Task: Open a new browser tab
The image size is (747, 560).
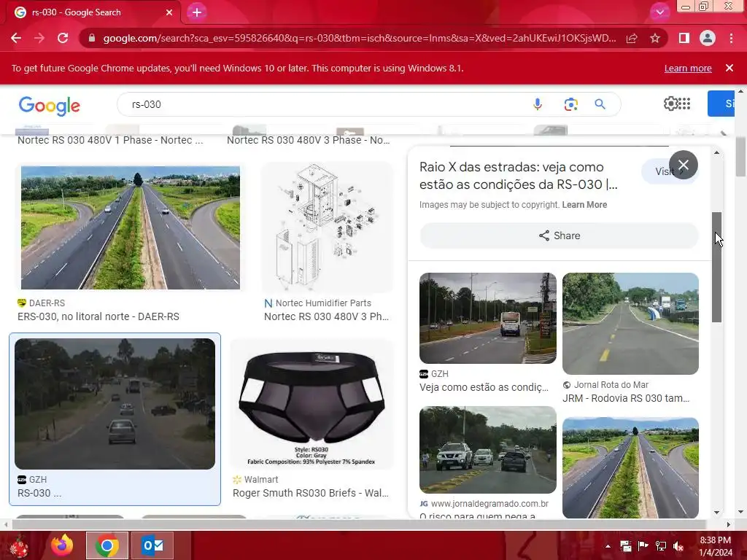Action: pyautogui.click(x=197, y=12)
